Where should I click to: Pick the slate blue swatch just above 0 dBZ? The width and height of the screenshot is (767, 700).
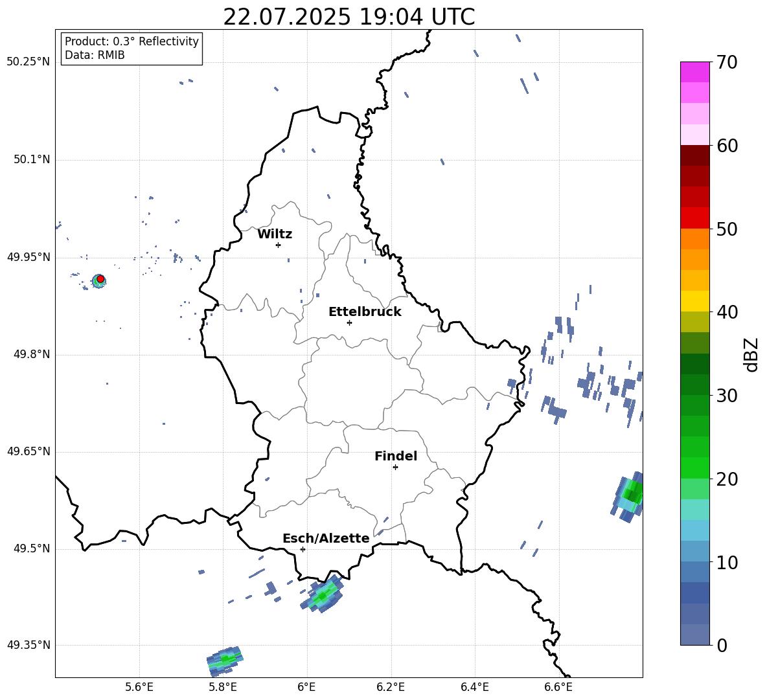click(695, 635)
